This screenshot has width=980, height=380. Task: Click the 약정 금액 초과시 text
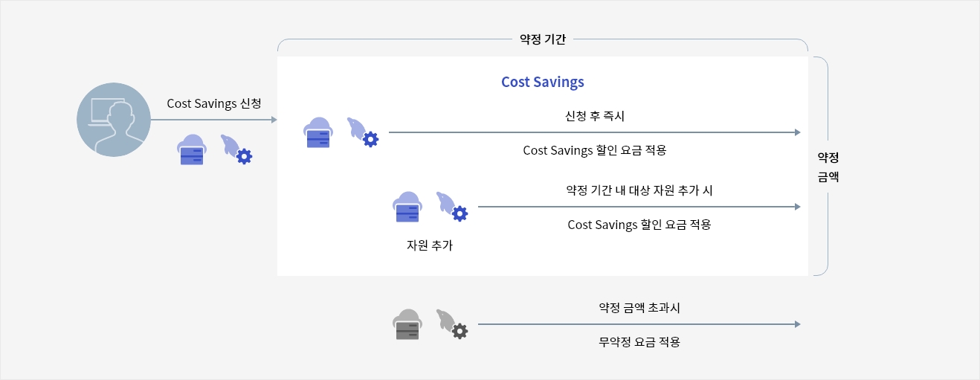click(639, 307)
